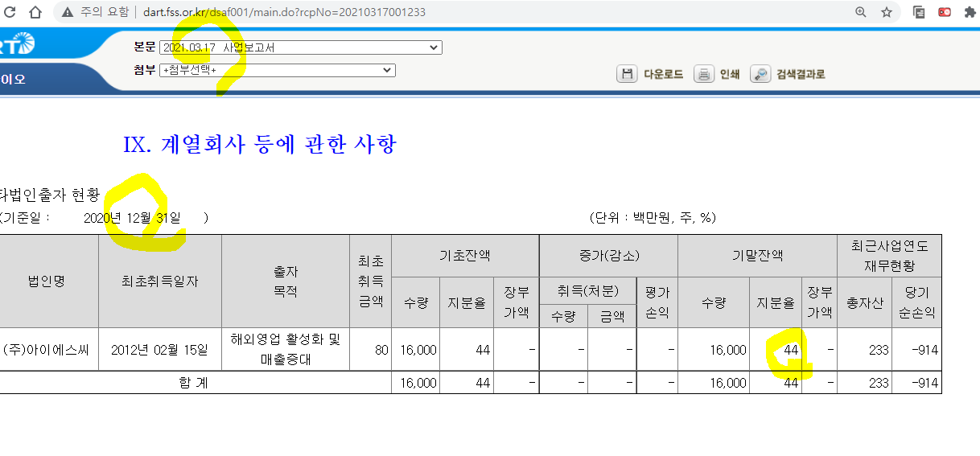
Task: Expand the 첨부선택 attachment dropdown
Action: (x=278, y=70)
